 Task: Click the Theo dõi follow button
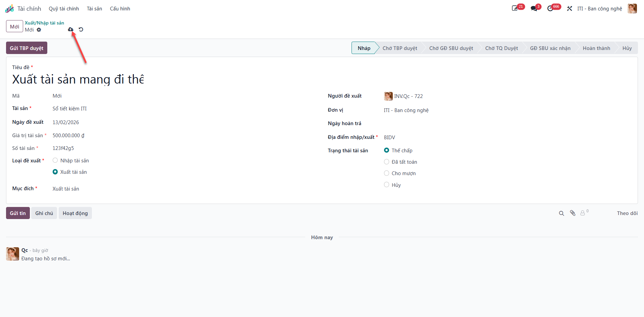(627, 213)
